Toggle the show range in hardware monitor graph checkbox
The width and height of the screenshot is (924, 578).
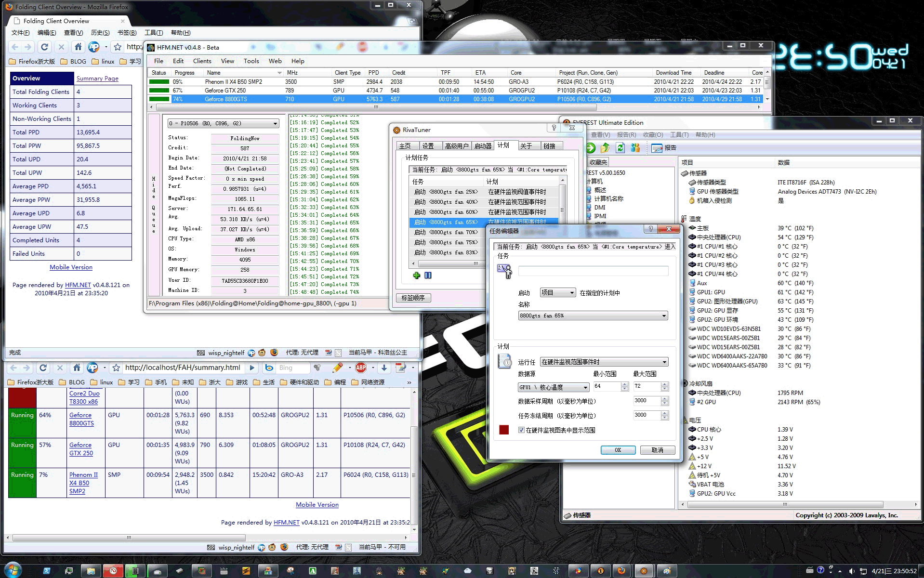coord(521,430)
